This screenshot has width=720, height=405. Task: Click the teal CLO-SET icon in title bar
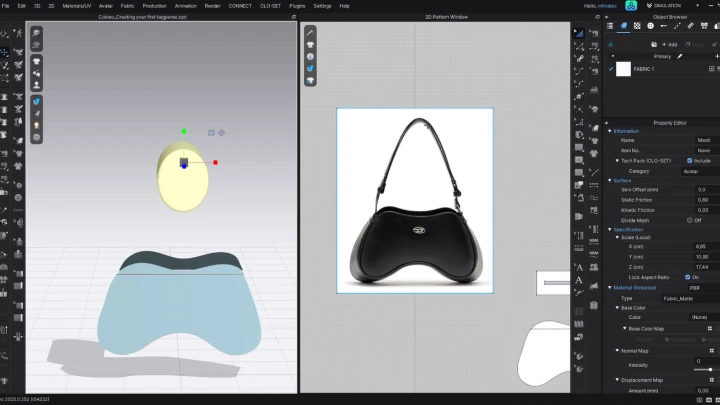point(631,6)
